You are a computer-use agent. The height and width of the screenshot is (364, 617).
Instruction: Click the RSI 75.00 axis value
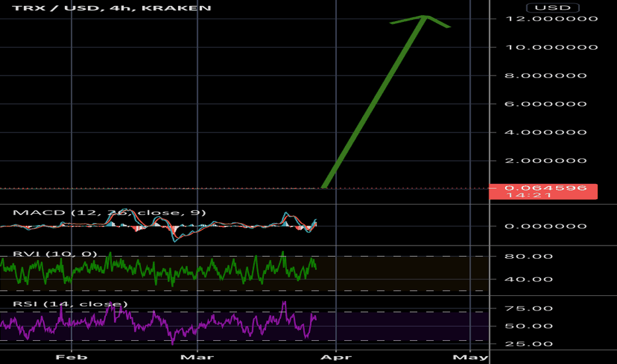click(x=529, y=308)
